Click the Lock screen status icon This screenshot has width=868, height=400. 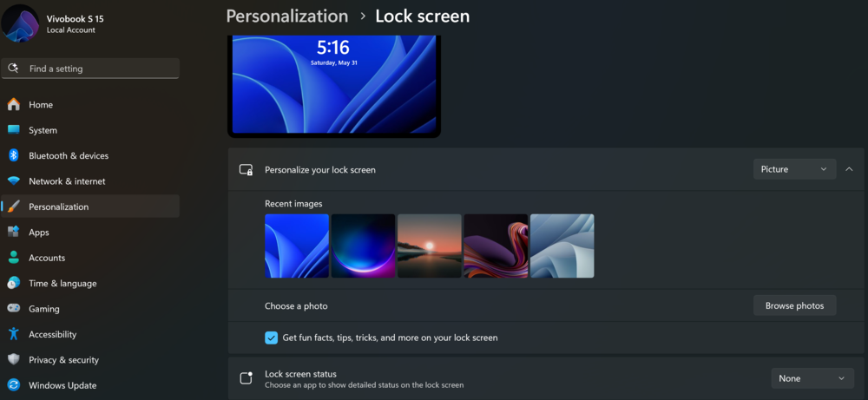point(246,378)
